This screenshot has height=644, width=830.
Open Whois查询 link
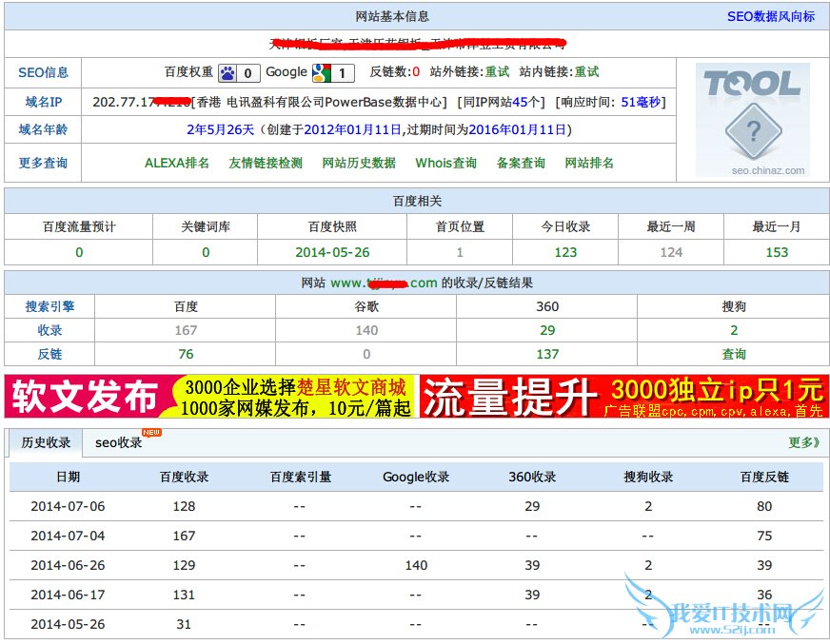tap(445, 163)
